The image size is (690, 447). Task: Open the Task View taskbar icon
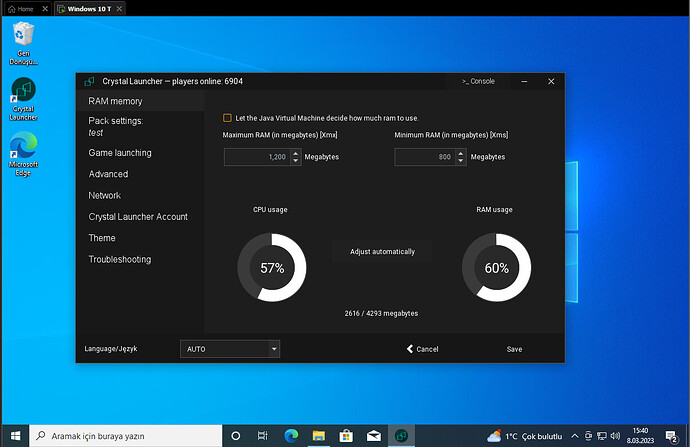point(263,436)
